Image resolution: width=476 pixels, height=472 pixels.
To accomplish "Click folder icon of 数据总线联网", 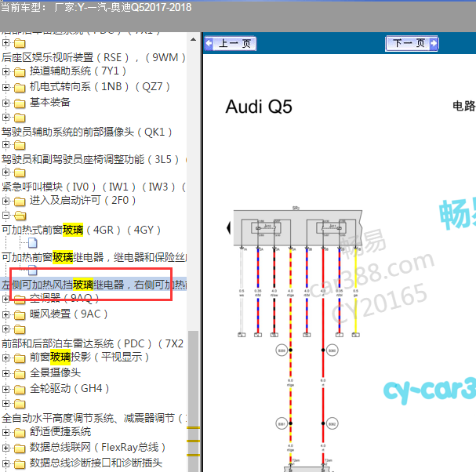I will click(x=20, y=448).
